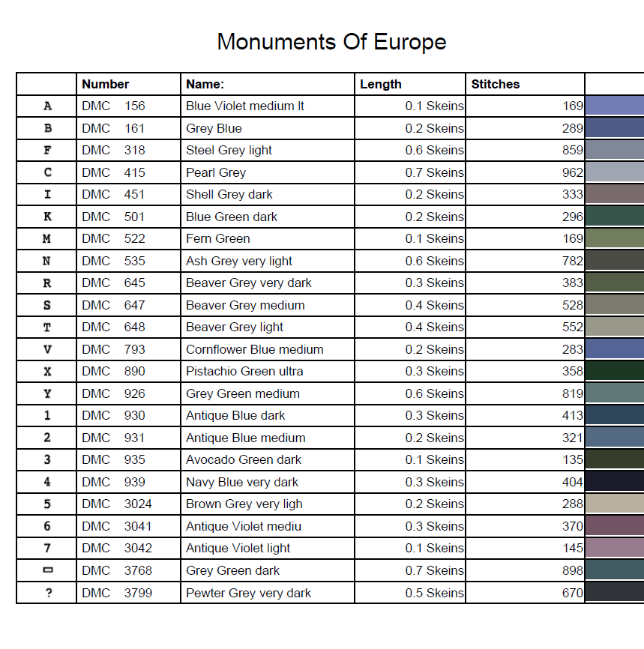Select the Pistachio Green ultra color swatch
The image size is (644, 649).
pyautogui.click(x=614, y=371)
